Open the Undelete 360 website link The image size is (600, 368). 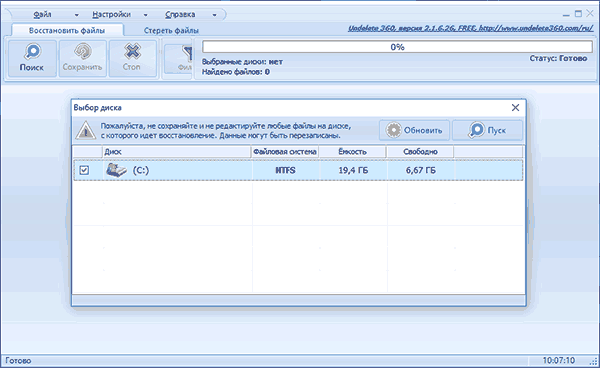[470, 28]
